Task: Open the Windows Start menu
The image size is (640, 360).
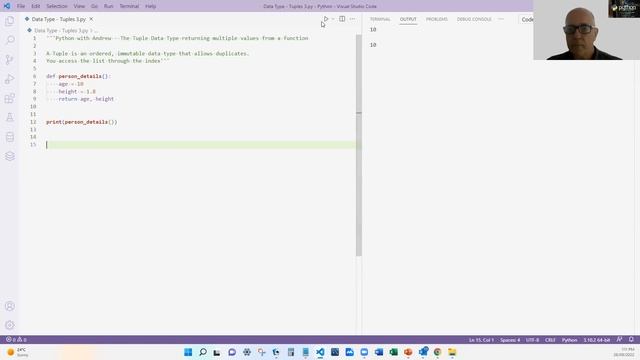Action: click(188, 352)
